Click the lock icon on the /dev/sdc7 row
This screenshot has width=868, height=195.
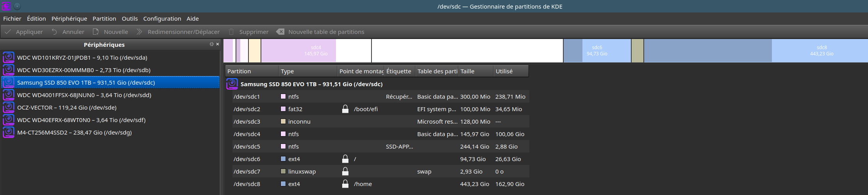point(345,171)
